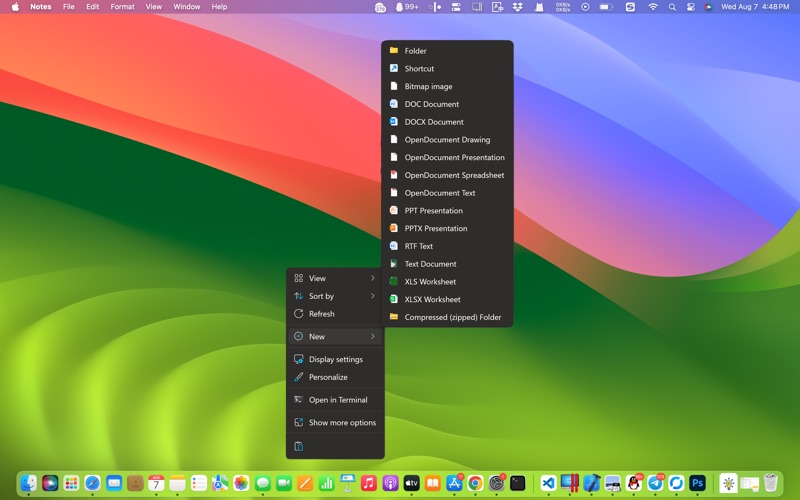
Task: Launch Photoshop from the dock
Action: [x=698, y=484]
